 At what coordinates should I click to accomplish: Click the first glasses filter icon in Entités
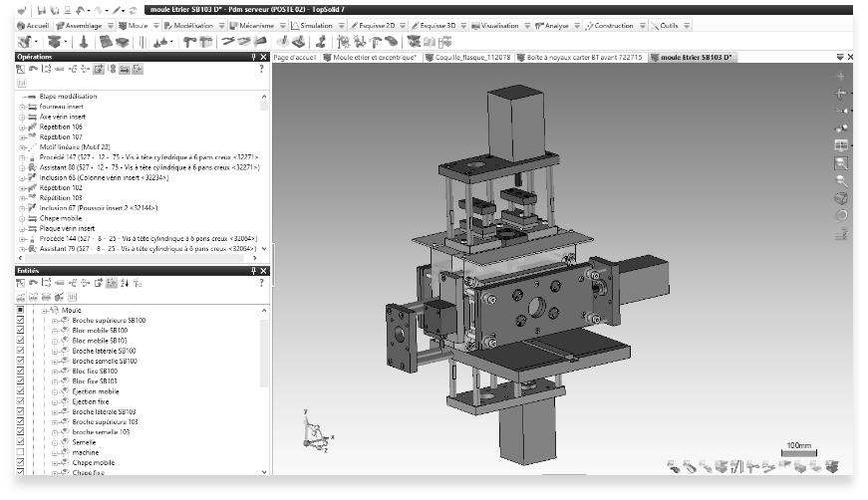[x=21, y=297]
